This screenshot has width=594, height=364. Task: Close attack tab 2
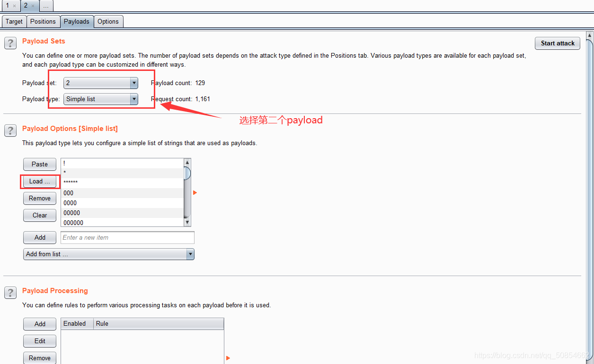pyautogui.click(x=33, y=6)
